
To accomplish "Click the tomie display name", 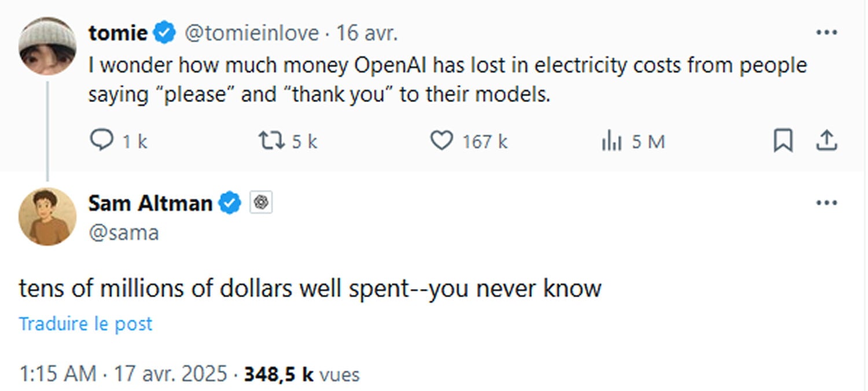I will (118, 34).
